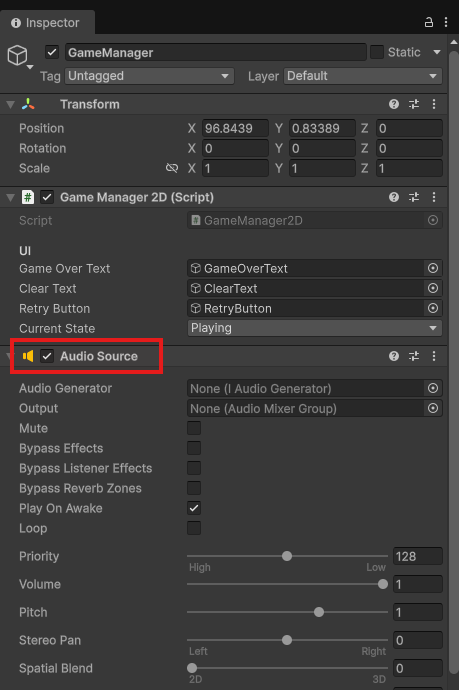Click the scale constrain proportions link icon
459x690 pixels.
[x=172, y=168]
